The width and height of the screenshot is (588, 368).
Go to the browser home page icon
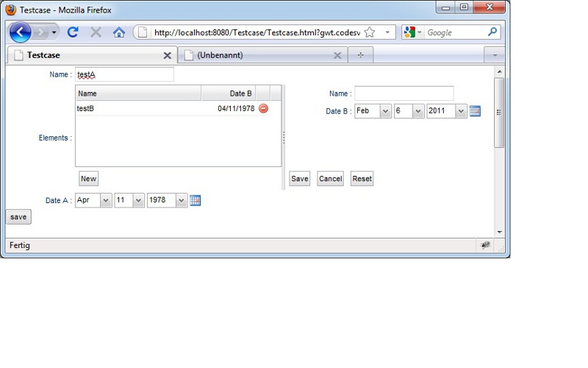[x=118, y=32]
